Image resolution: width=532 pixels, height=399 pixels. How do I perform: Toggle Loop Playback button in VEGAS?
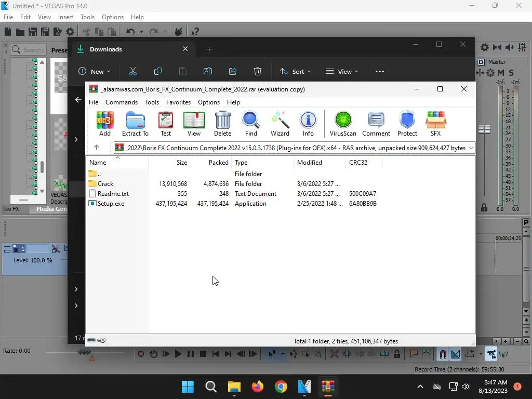(x=153, y=354)
